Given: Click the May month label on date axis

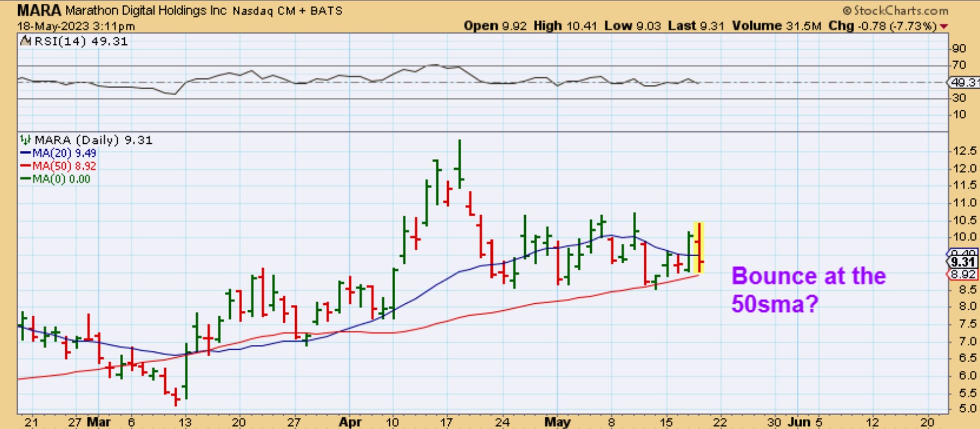Looking at the screenshot, I should click(557, 422).
